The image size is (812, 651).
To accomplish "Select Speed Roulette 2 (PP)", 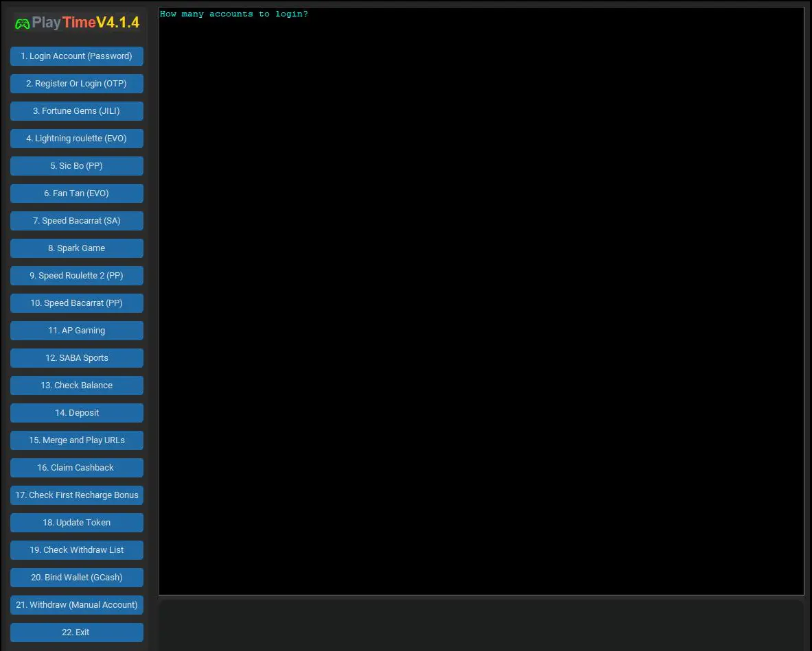I will click(77, 276).
